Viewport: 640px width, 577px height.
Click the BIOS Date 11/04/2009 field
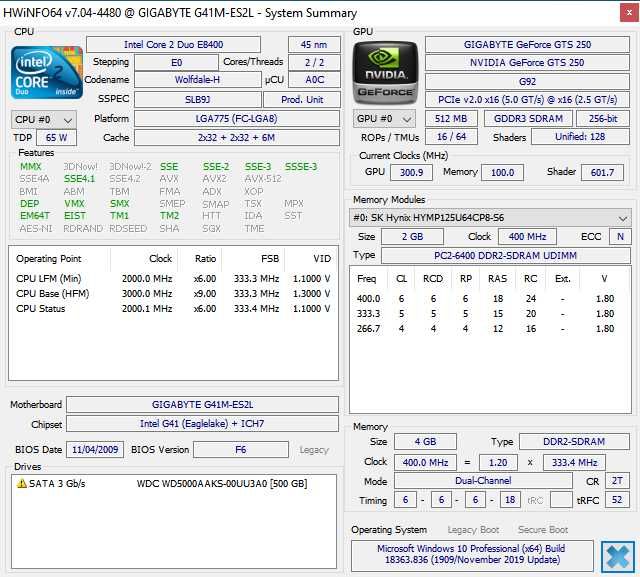pos(95,450)
